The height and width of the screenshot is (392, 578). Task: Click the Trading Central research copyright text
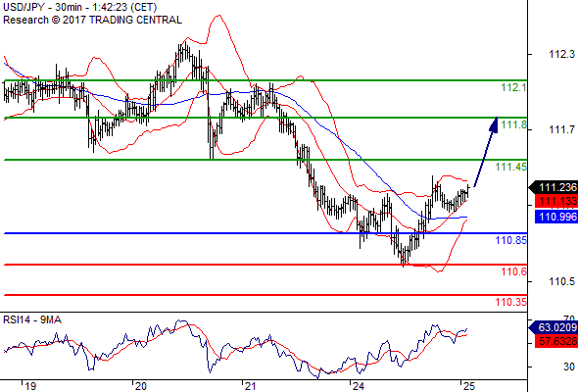coord(92,20)
